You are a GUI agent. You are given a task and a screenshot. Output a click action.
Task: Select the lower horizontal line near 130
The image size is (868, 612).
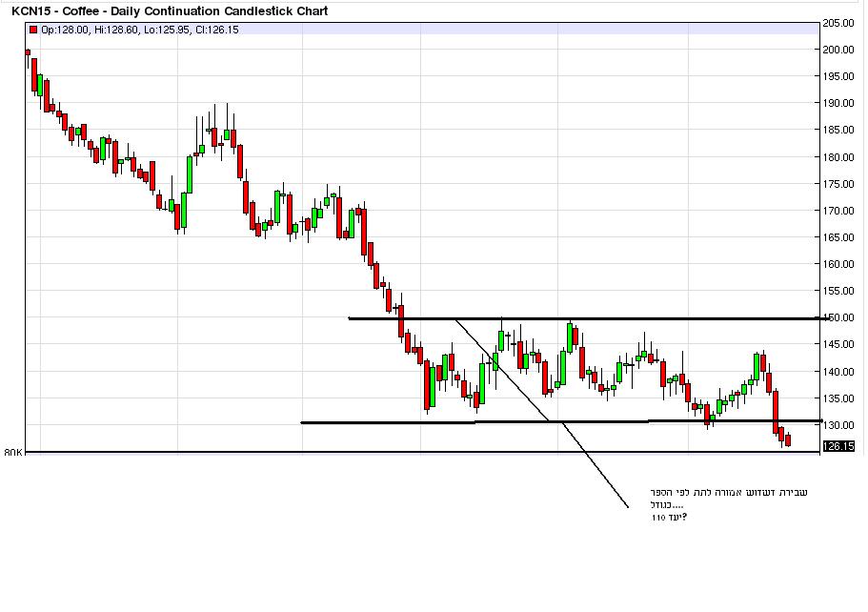[x=572, y=421]
